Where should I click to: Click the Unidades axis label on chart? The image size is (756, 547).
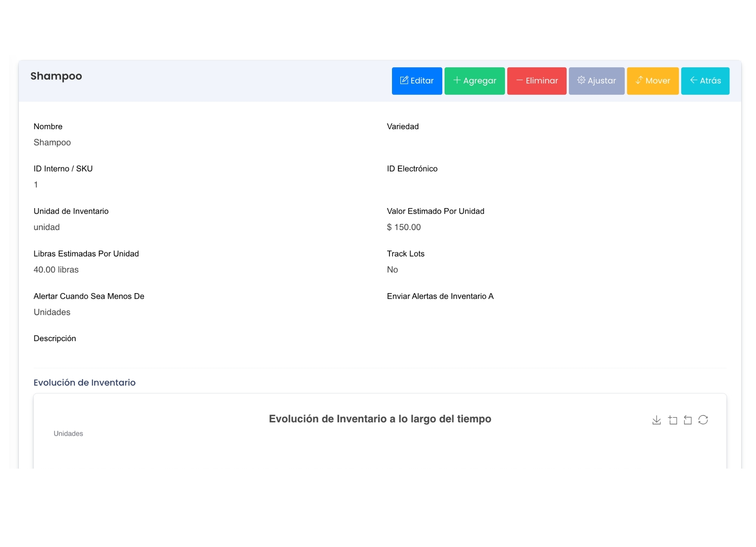click(68, 434)
